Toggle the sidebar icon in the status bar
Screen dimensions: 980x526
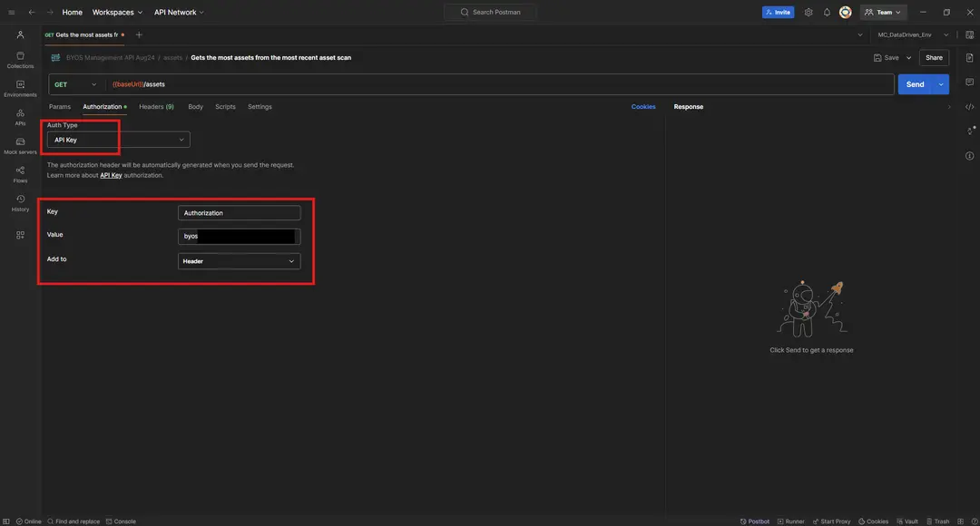(6, 521)
